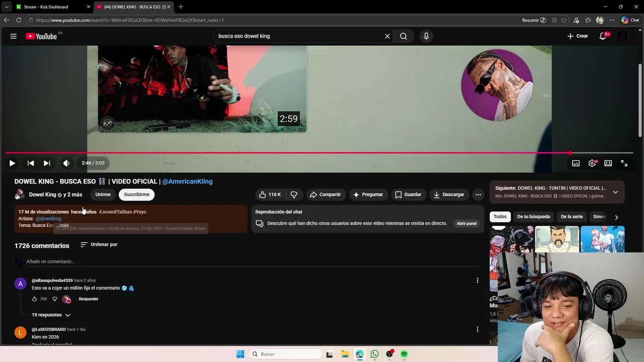Open @AmericanKiing link in title

187,182
